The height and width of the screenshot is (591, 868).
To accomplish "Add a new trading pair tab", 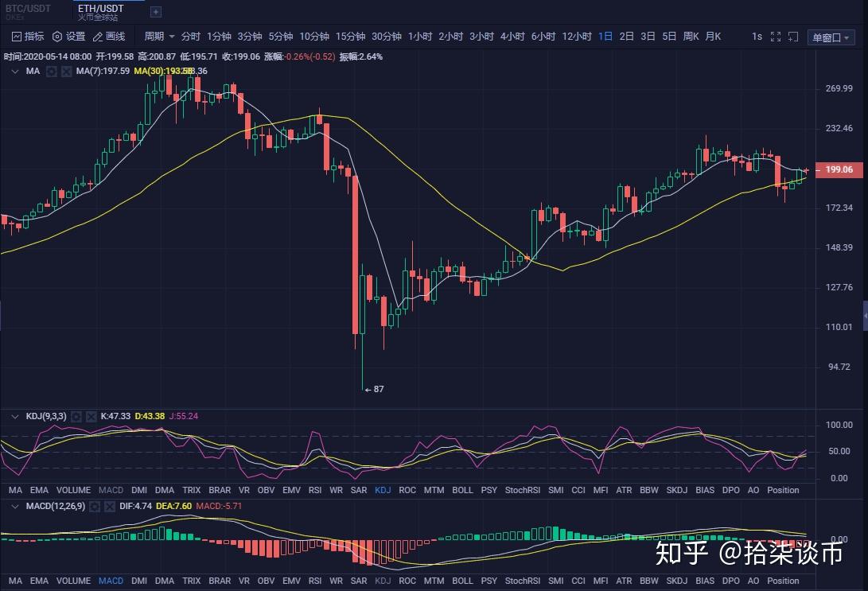I will [x=156, y=12].
